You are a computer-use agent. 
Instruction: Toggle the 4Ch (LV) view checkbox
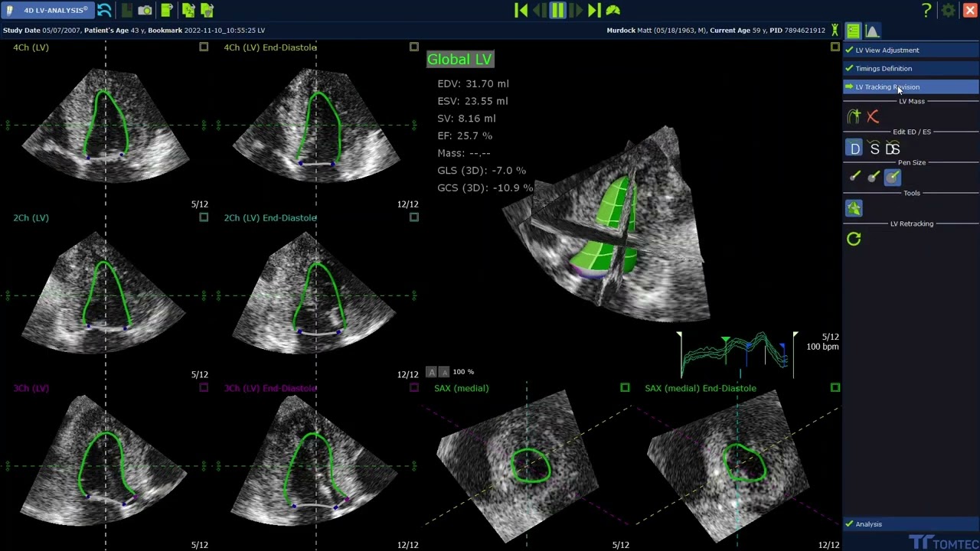coord(204,47)
